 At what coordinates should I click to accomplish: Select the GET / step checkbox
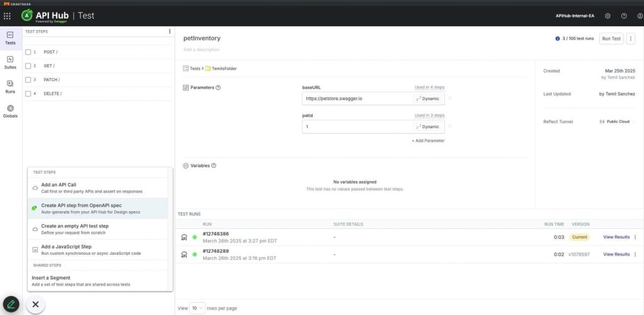tap(28, 65)
